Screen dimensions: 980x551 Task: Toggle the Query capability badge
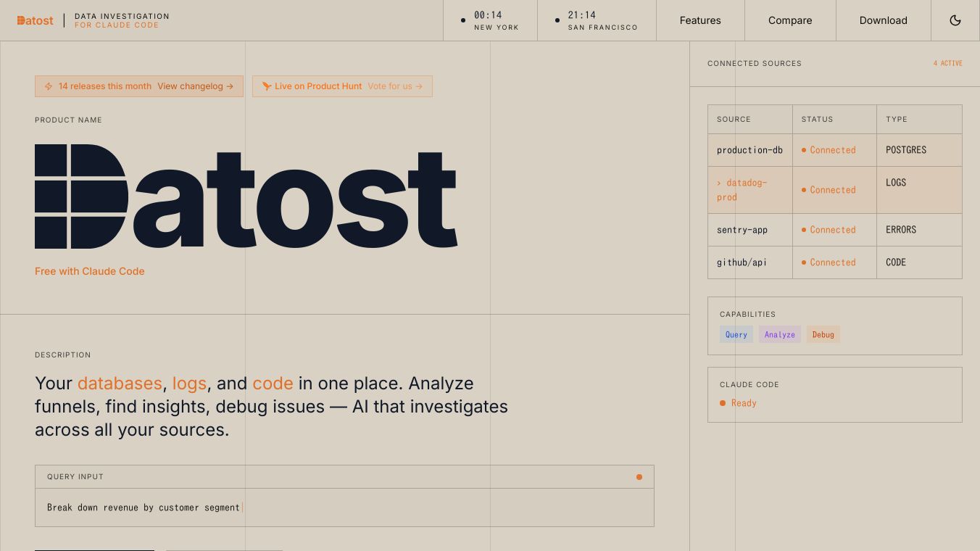[736, 334]
